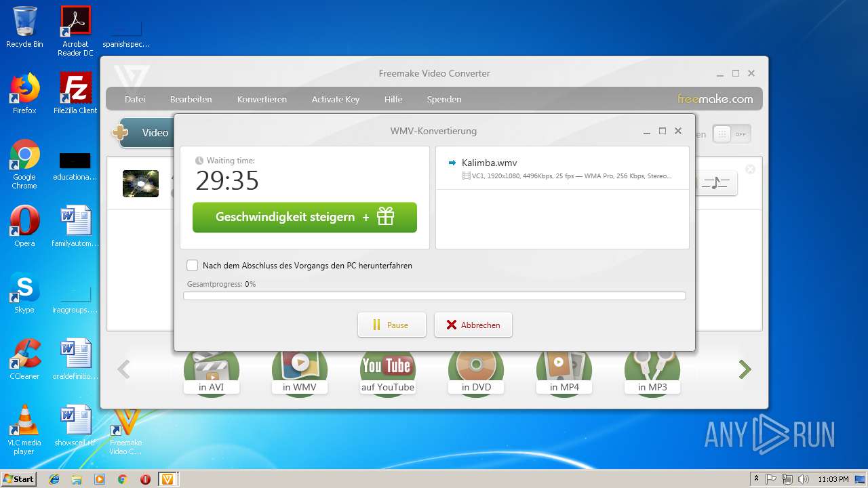The image size is (868, 488).
Task: Open the Bearbeiten menu
Action: pyautogui.click(x=191, y=99)
